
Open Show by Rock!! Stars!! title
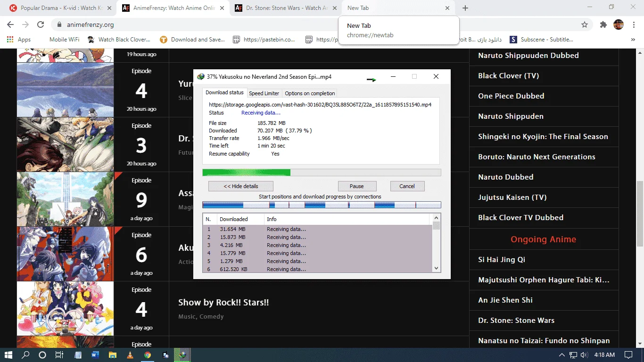coord(223,303)
